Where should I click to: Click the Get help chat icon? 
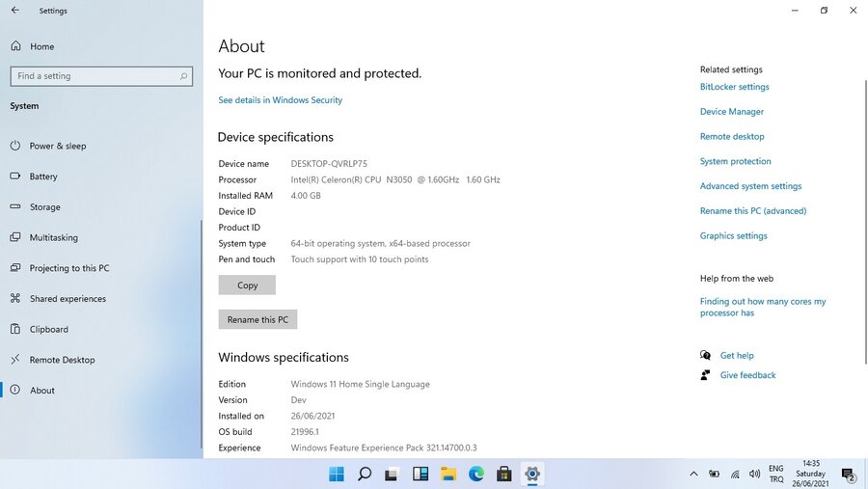[x=705, y=355]
